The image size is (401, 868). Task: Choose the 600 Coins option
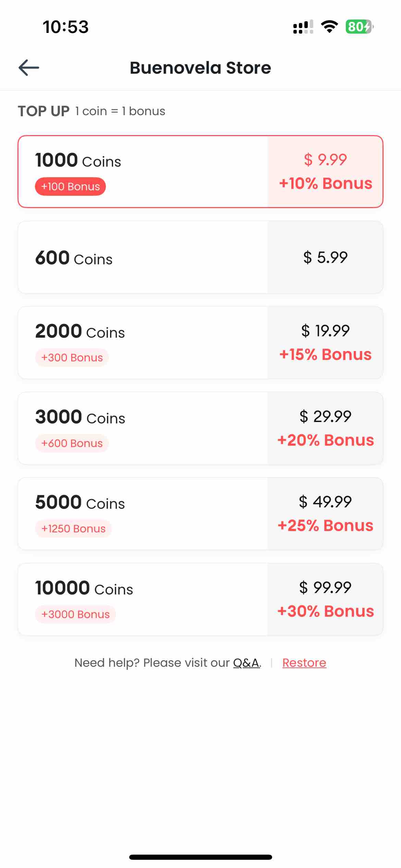pyautogui.click(x=200, y=257)
